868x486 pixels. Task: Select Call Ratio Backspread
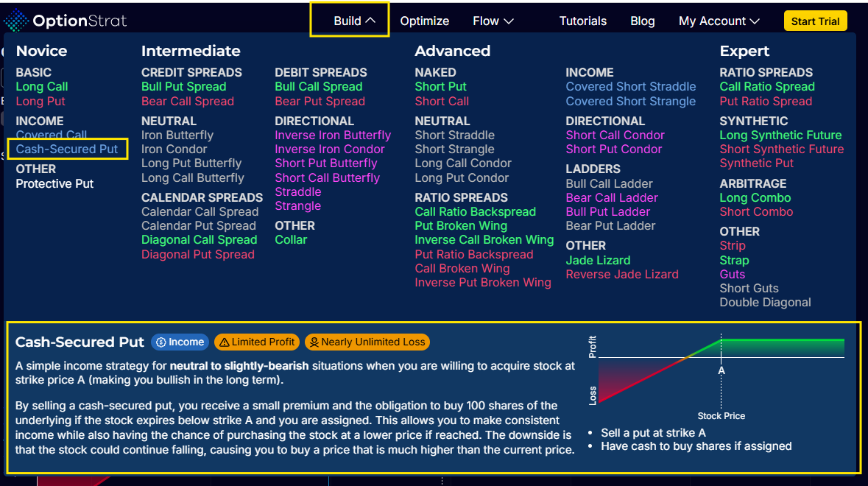pos(476,211)
